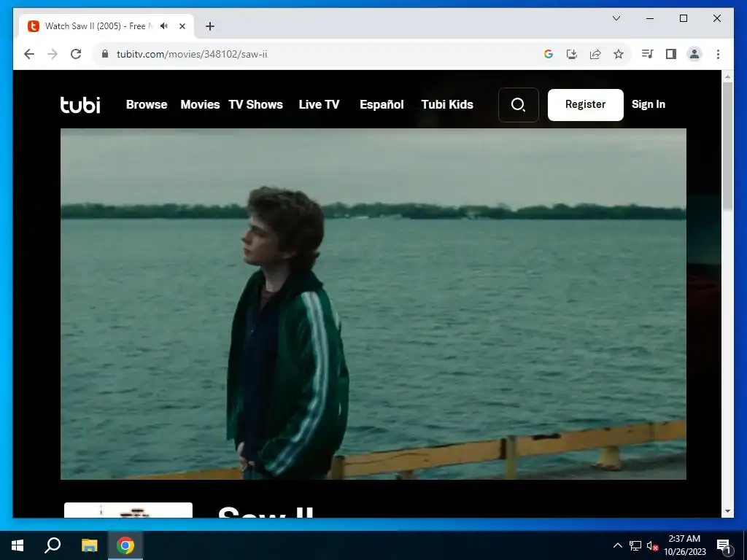Open the media control icon in toolbar
747x560 pixels.
(647, 54)
